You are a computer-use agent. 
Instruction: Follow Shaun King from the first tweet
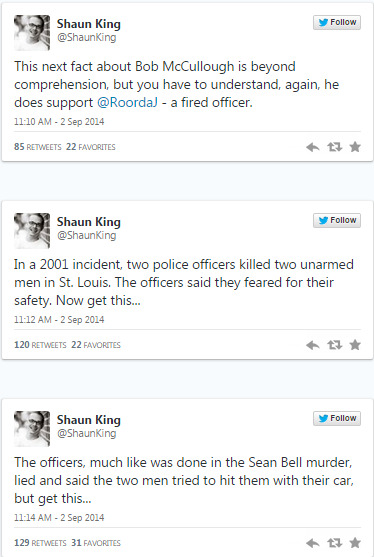coord(337,22)
